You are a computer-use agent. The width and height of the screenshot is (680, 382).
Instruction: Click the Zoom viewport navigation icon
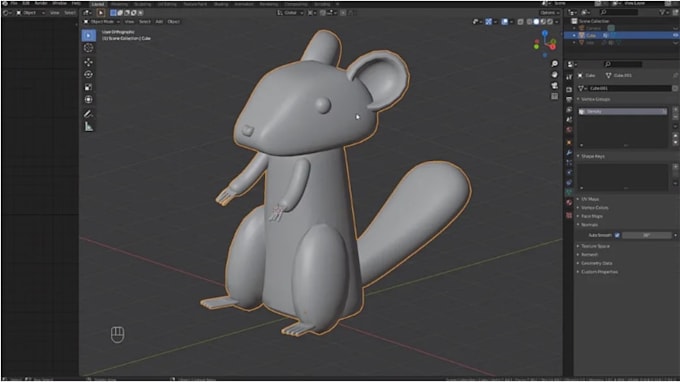pos(554,64)
